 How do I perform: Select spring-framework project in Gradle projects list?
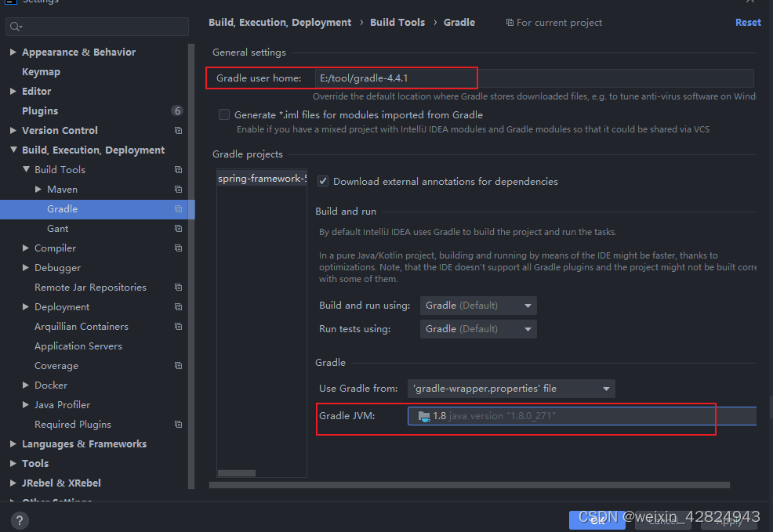262,179
